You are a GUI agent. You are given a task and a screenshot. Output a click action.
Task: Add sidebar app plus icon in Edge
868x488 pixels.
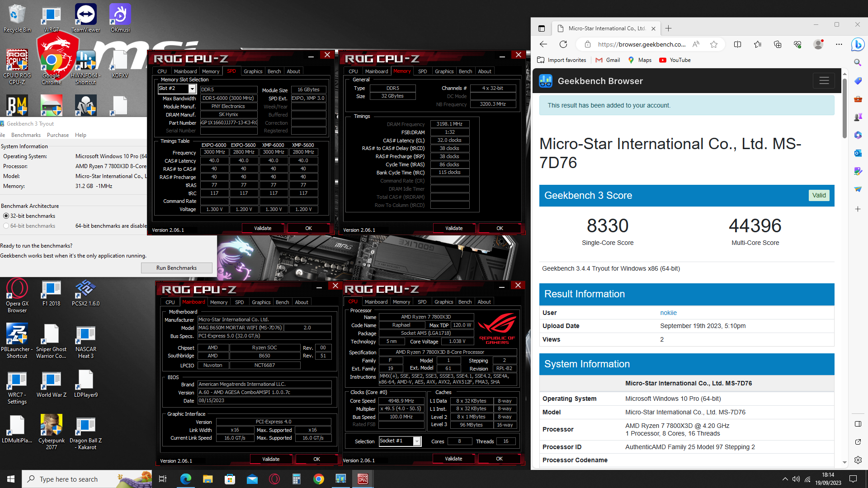tap(858, 209)
